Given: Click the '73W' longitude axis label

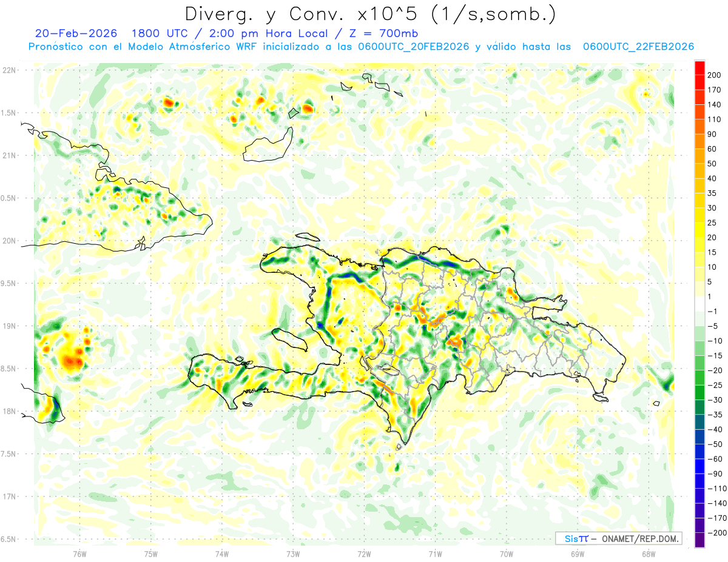Looking at the screenshot, I should (x=293, y=554).
